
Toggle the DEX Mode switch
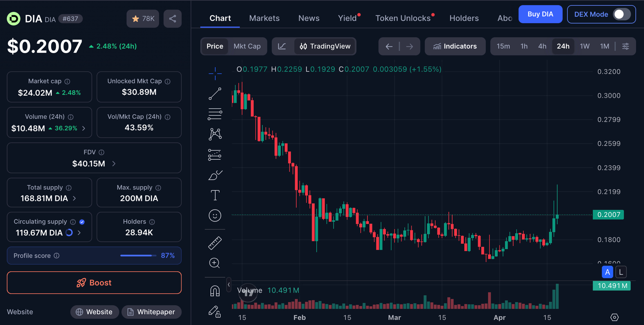click(x=622, y=14)
